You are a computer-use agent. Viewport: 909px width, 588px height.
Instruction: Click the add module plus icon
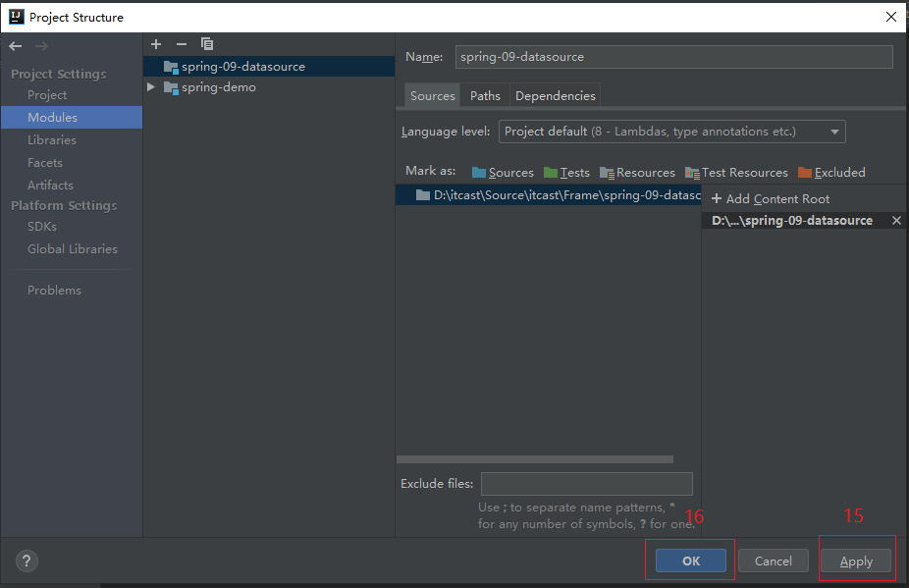point(155,44)
